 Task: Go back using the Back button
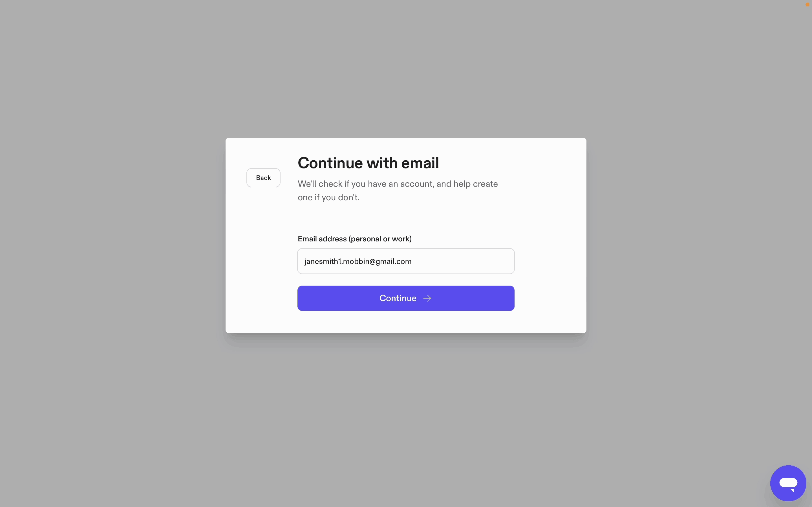263,178
